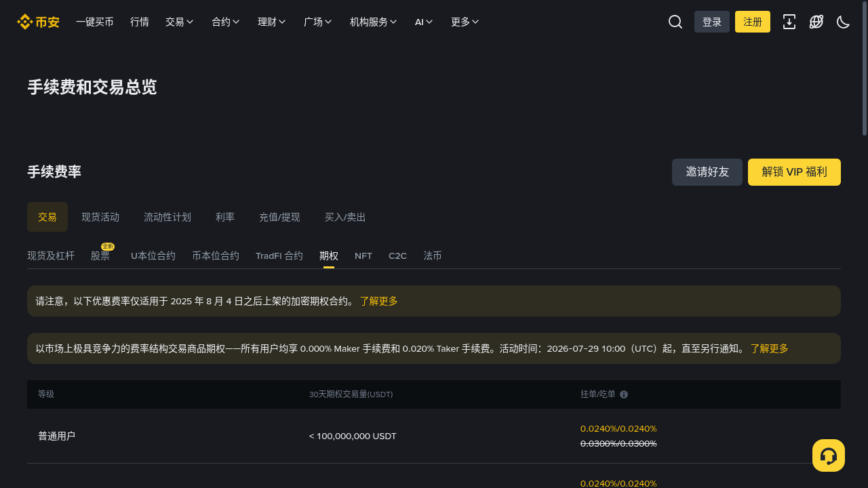
Task: Open 一键买币 in the navigation bar
Action: tap(95, 22)
